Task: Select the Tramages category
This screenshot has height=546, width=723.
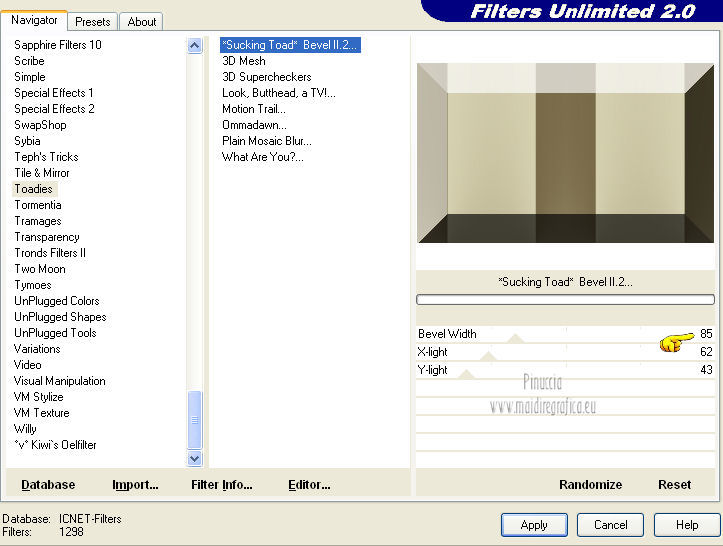Action: pyautogui.click(x=38, y=221)
